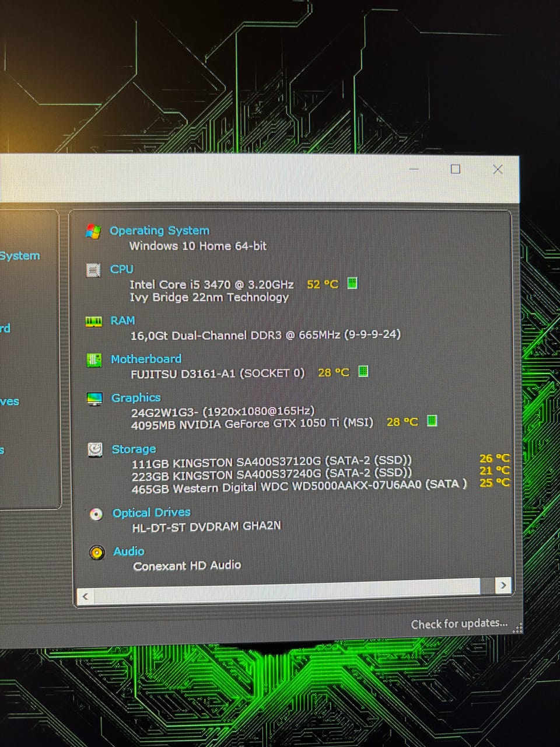Click the graphics temperature 28 °C
The image size is (560, 747).
coord(402,421)
